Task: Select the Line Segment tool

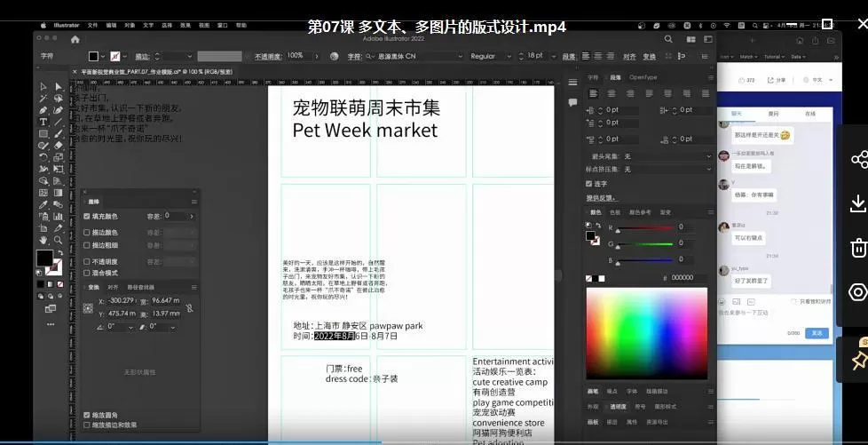Action: point(58,122)
